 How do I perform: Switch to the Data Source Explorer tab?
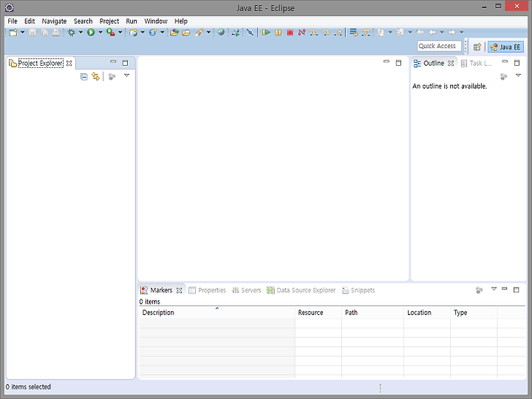pyautogui.click(x=301, y=290)
